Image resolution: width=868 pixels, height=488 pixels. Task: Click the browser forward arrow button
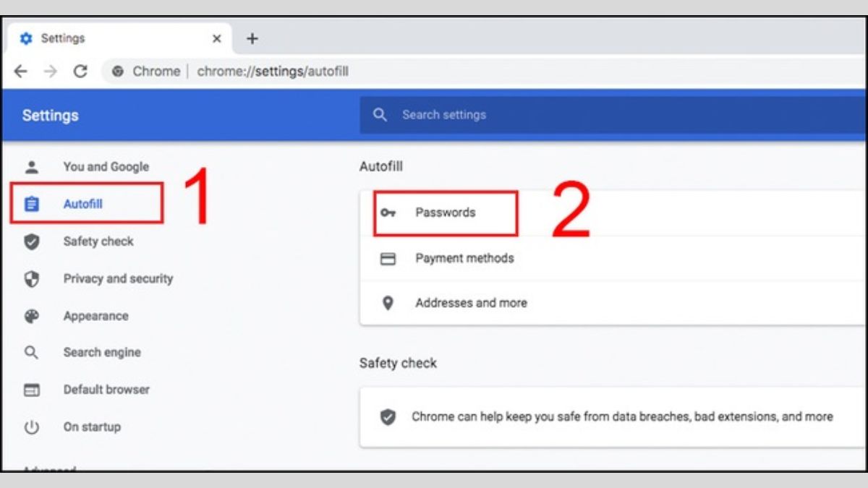click(50, 72)
